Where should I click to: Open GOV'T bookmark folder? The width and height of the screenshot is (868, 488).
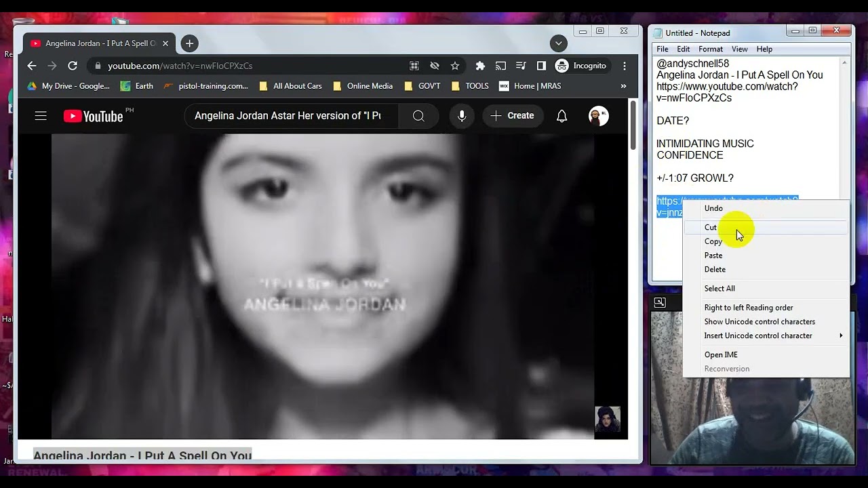(422, 86)
